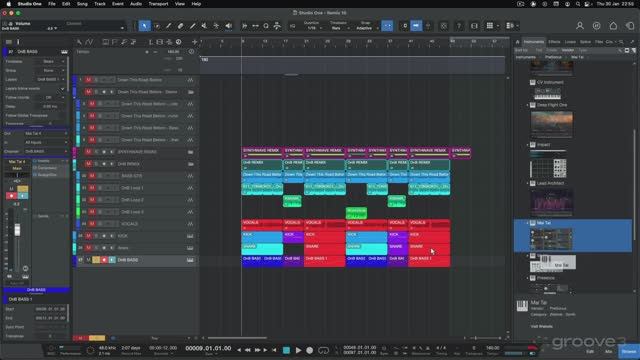This screenshot has height=360, width=640.
Task: Search the browser with magnifier icon
Action: 621,42
